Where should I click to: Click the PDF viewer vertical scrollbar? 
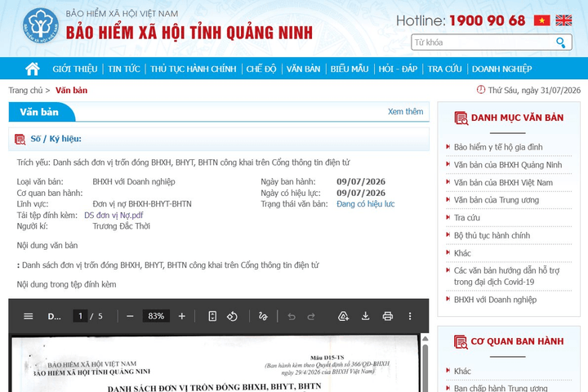click(x=425, y=367)
